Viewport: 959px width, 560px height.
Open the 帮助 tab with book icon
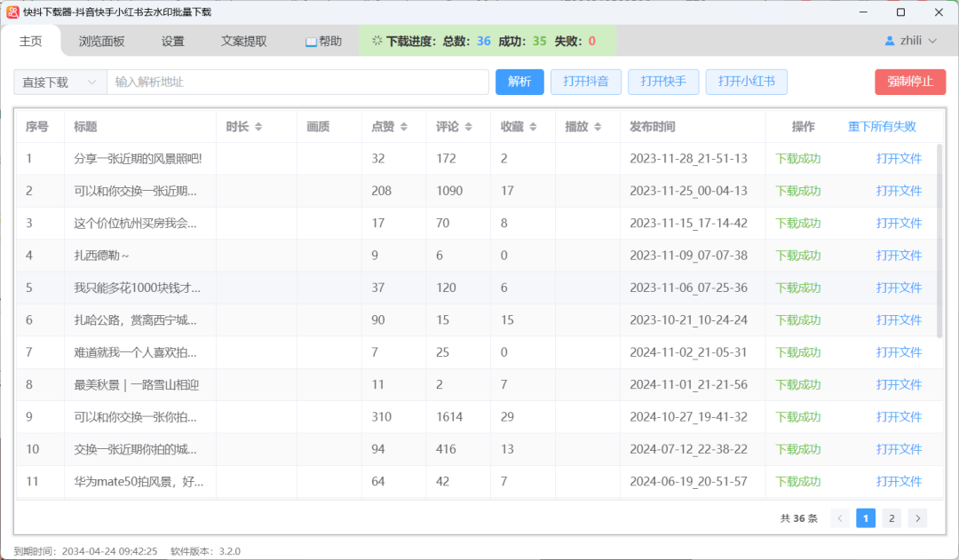(323, 41)
